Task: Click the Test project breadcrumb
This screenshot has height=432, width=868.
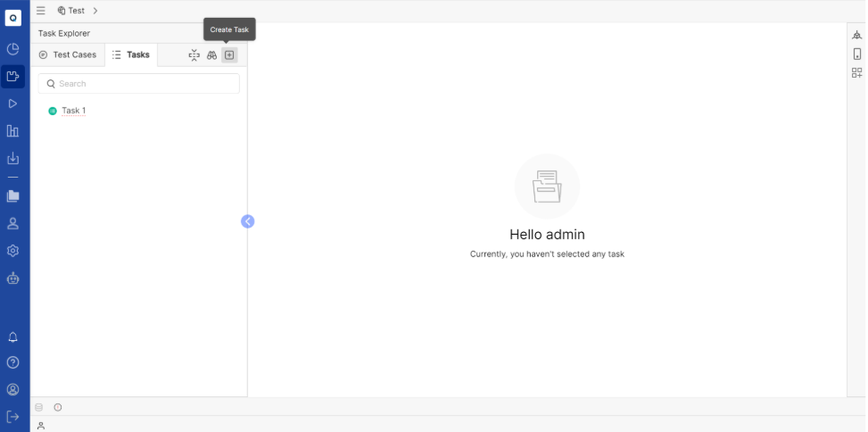Action: point(71,11)
